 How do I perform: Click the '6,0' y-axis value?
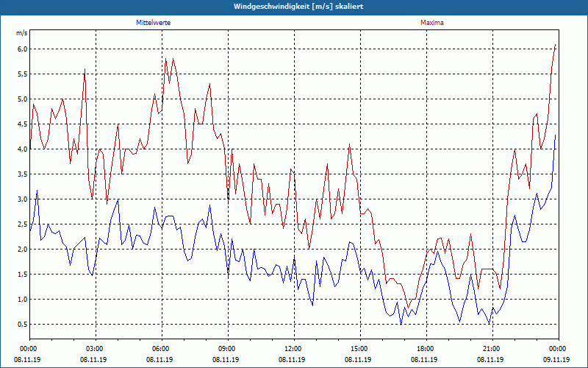[22, 49]
